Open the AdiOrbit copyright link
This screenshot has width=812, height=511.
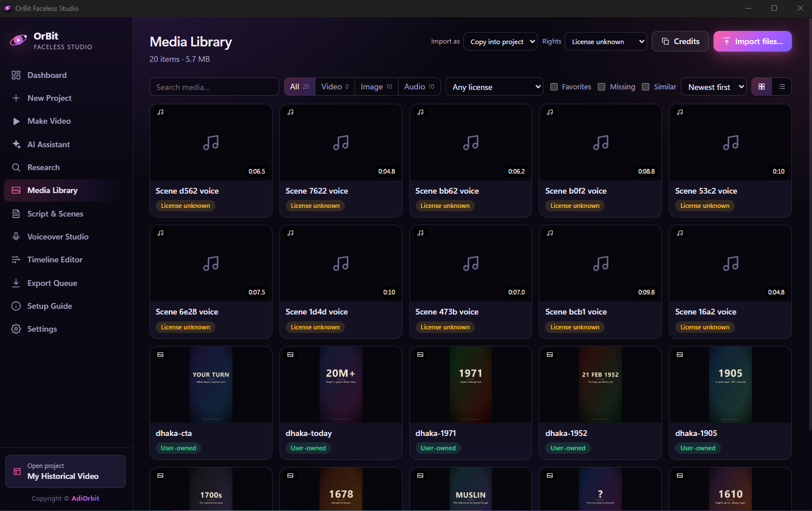[85, 498]
